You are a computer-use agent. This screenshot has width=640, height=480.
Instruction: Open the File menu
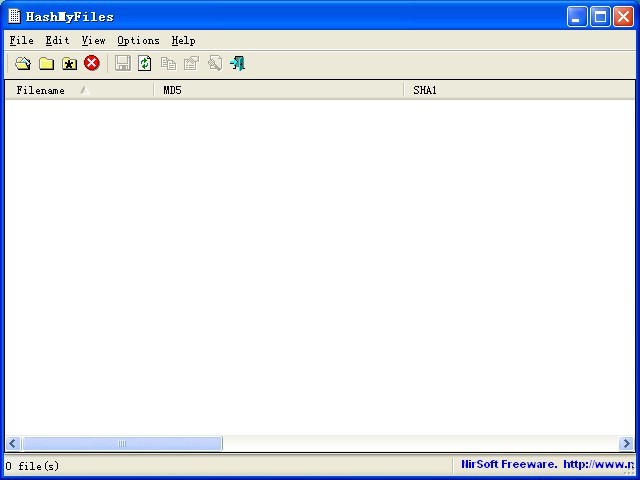pos(21,41)
